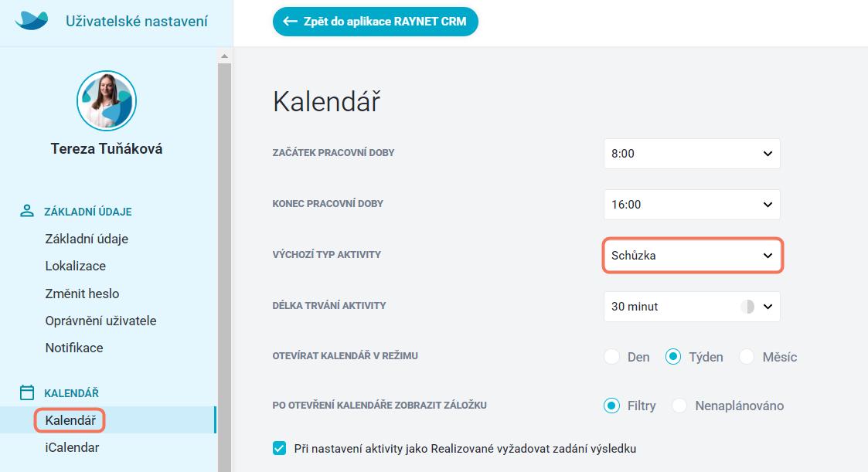868x472 pixels.
Task: Click the sidebar vertical scrollbar track
Action: click(x=224, y=266)
